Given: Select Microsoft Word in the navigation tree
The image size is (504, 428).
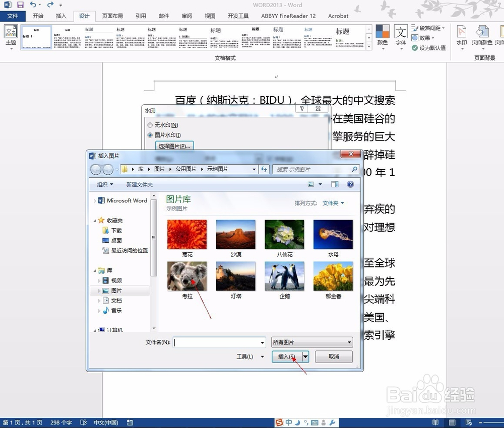Looking at the screenshot, I should [123, 200].
